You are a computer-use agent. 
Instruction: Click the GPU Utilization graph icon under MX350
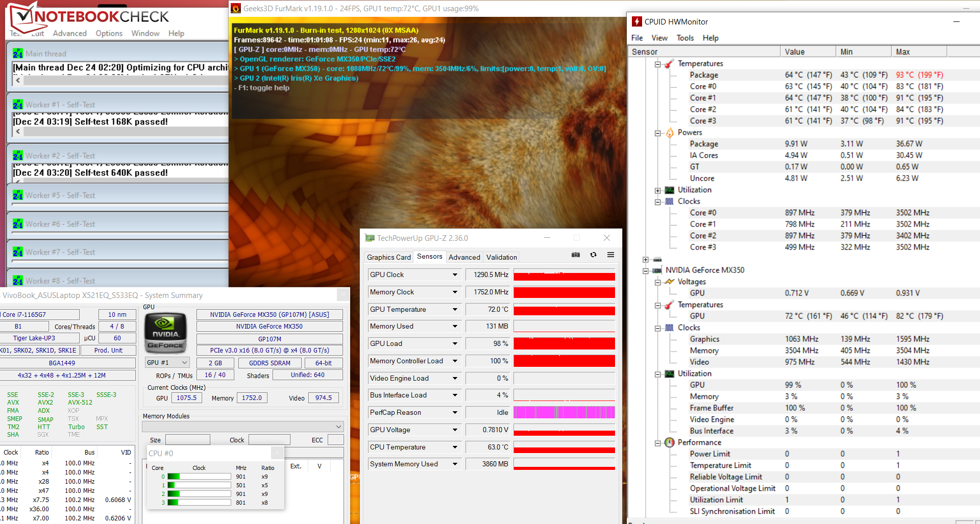[x=669, y=373]
